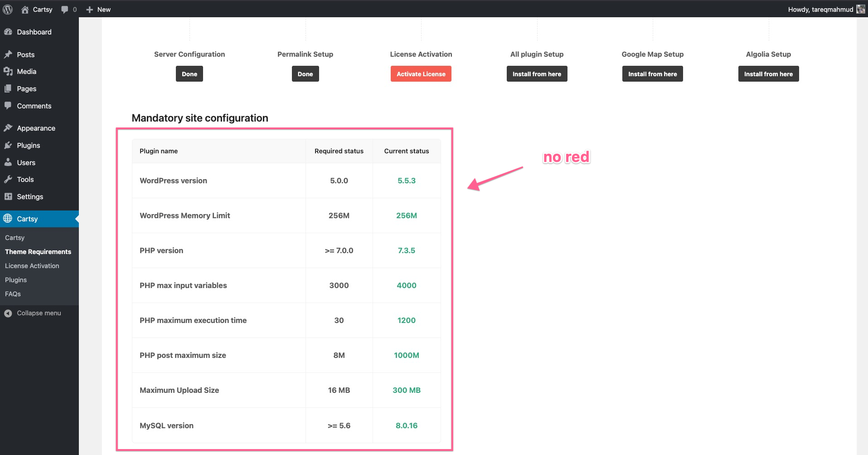This screenshot has height=455, width=868.
Task: Click the plus icon for New content
Action: [x=89, y=10]
